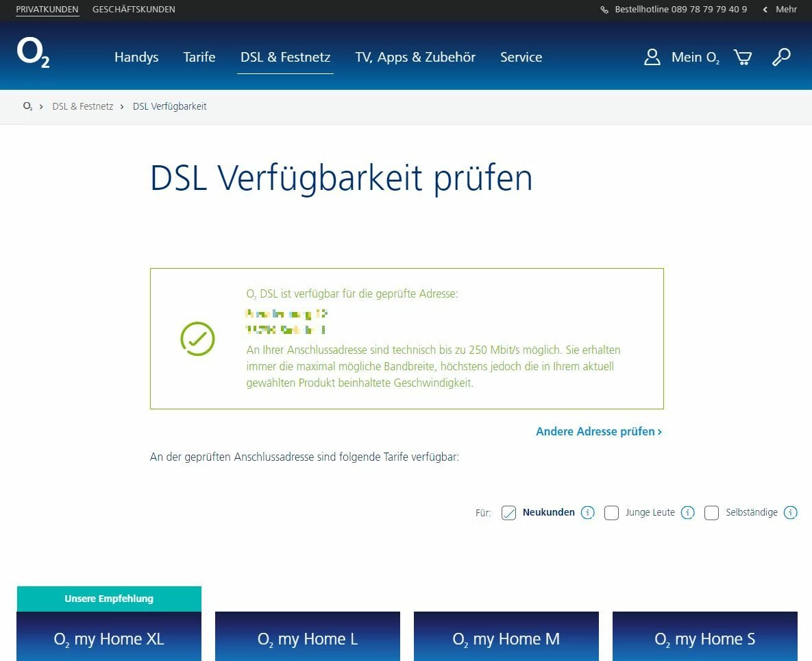This screenshot has height=661, width=812.
Task: Select the O2 my Home L tariff card
Action: pos(308,636)
